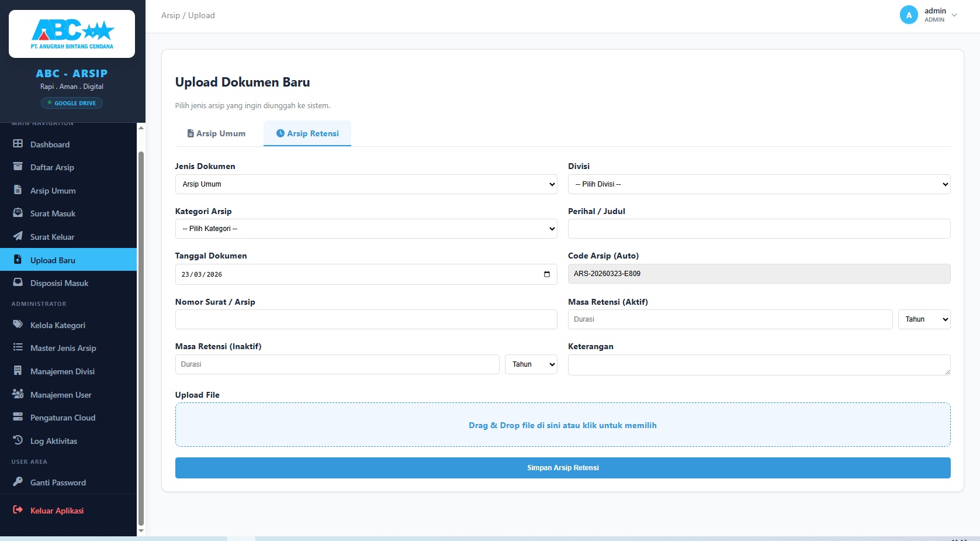
Task: Click the Daftar Arsip archive box icon
Action: (x=18, y=167)
